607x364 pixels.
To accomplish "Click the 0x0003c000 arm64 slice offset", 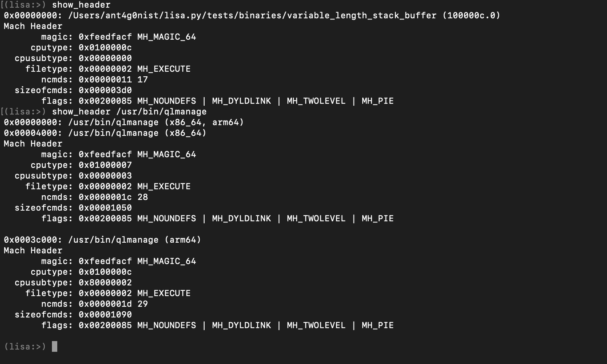I will tap(32, 240).
